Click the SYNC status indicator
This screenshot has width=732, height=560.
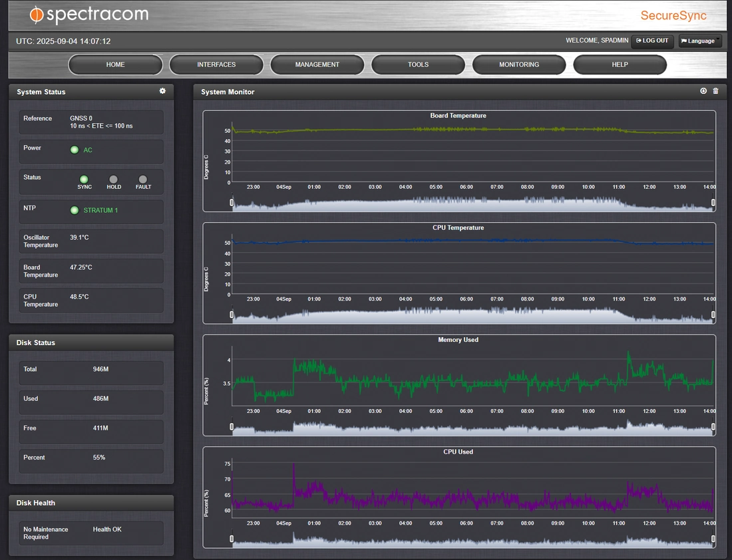(x=84, y=179)
